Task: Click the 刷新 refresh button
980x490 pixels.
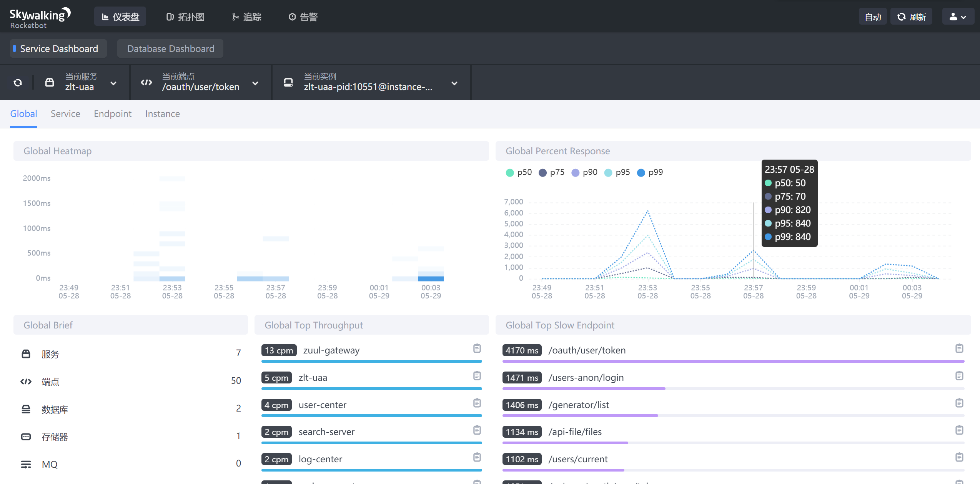Action: (x=911, y=17)
